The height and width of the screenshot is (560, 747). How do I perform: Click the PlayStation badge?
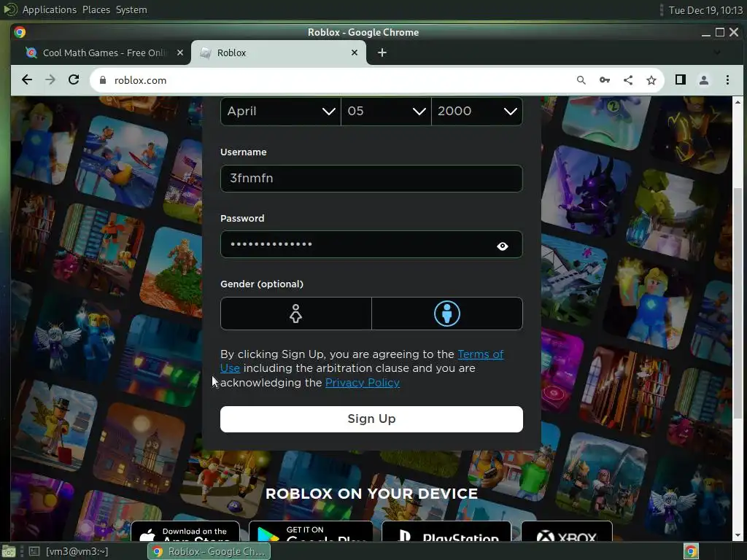(446, 532)
